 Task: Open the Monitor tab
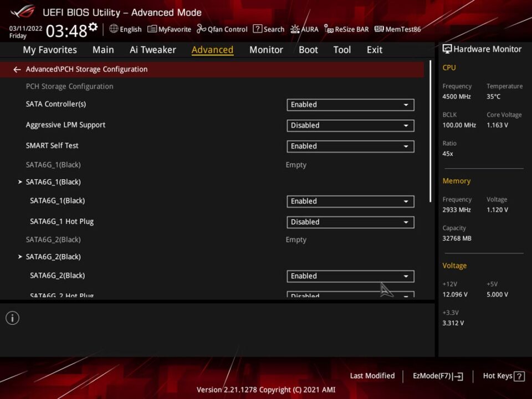(x=266, y=50)
